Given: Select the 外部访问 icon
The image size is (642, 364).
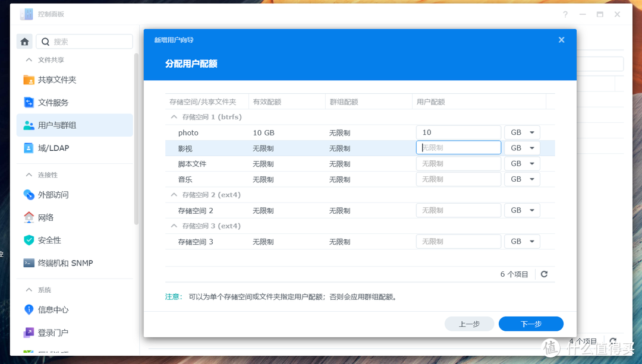Looking at the screenshot, I should 28,194.
